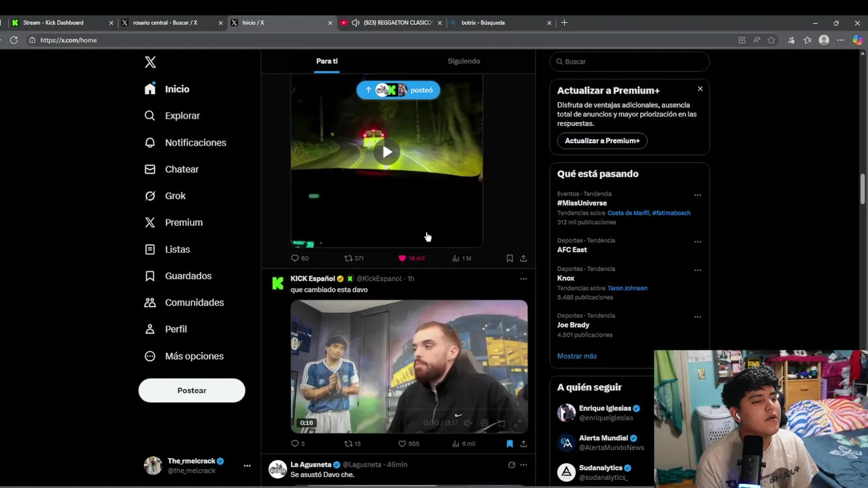Unlike the post with 14 mil likes
868x488 pixels.
[411, 258]
